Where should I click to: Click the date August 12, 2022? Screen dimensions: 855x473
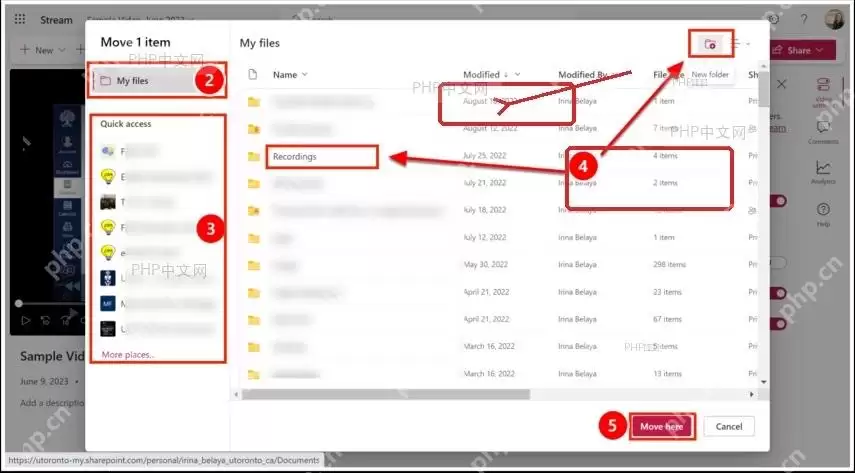point(490,128)
